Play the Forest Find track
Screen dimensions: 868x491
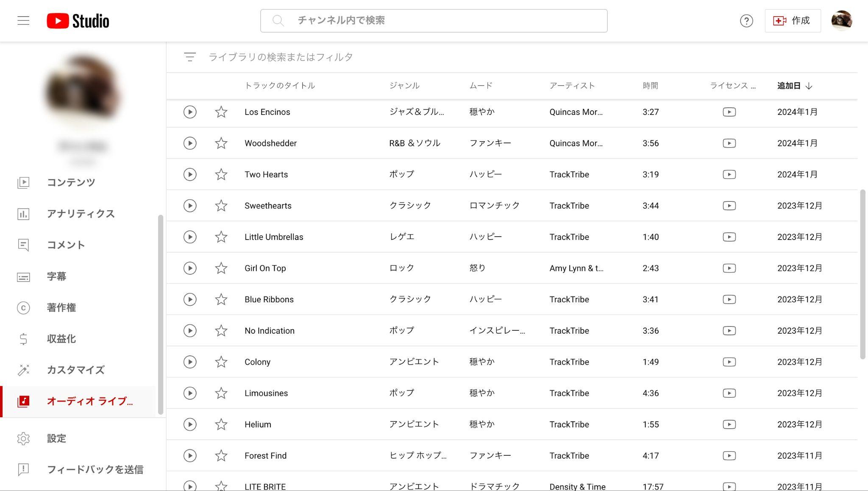click(190, 456)
